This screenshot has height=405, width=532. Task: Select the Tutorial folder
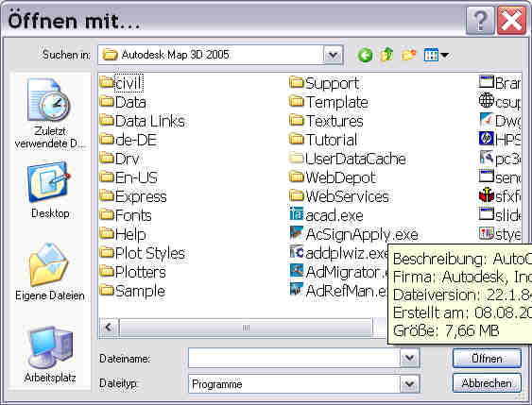(x=324, y=140)
